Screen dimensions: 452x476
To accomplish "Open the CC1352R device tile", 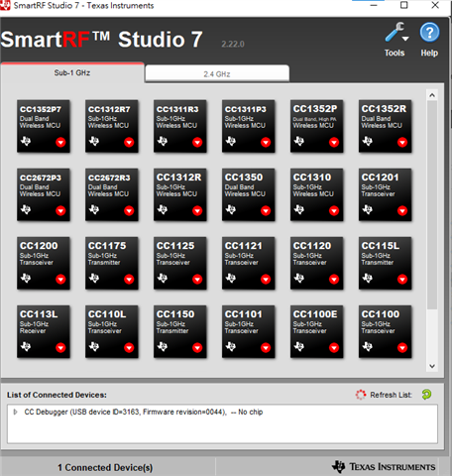I will [x=386, y=126].
